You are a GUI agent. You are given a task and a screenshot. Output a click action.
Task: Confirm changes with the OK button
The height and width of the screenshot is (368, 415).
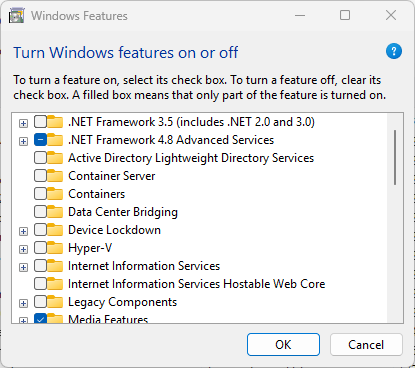point(283,345)
